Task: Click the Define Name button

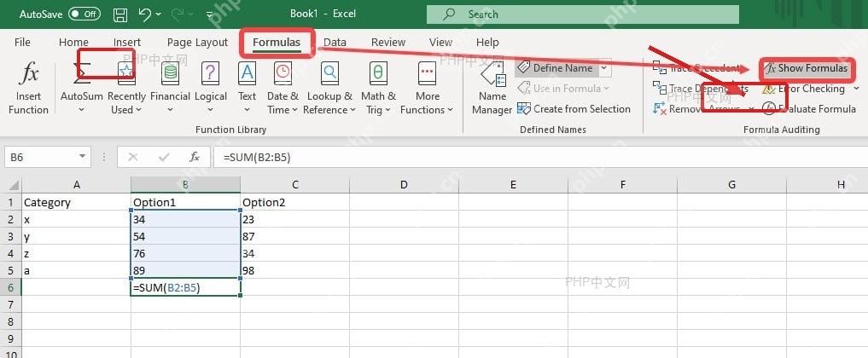Action: pos(556,68)
